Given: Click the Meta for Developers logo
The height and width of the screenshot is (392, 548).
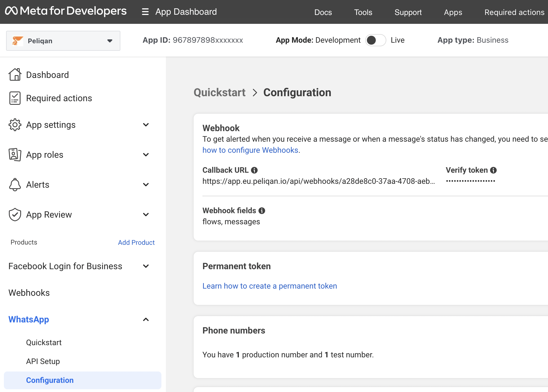Looking at the screenshot, I should point(66,11).
